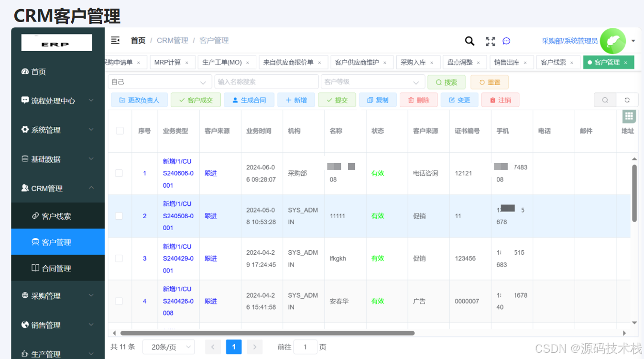Open business link 新增/1/CUS240426-0008
The image size is (644, 359).
point(178,301)
